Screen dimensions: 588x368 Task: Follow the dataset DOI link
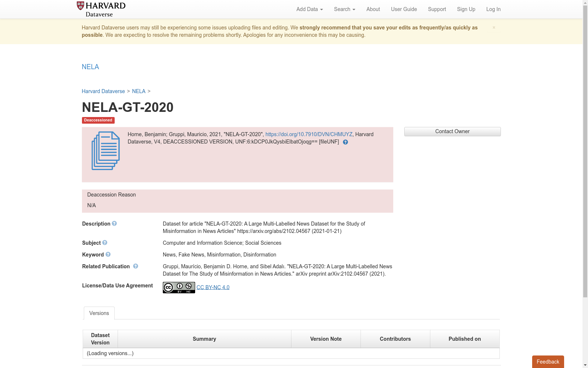click(309, 134)
